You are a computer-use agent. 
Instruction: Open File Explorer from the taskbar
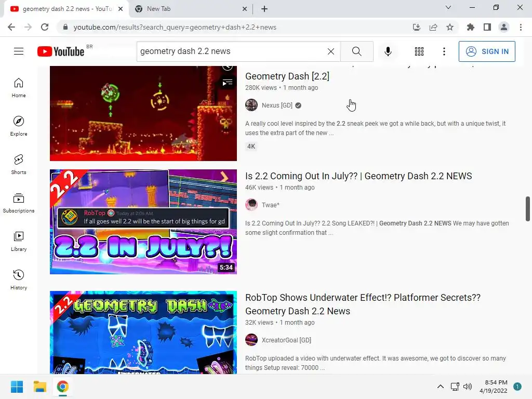[x=39, y=387]
